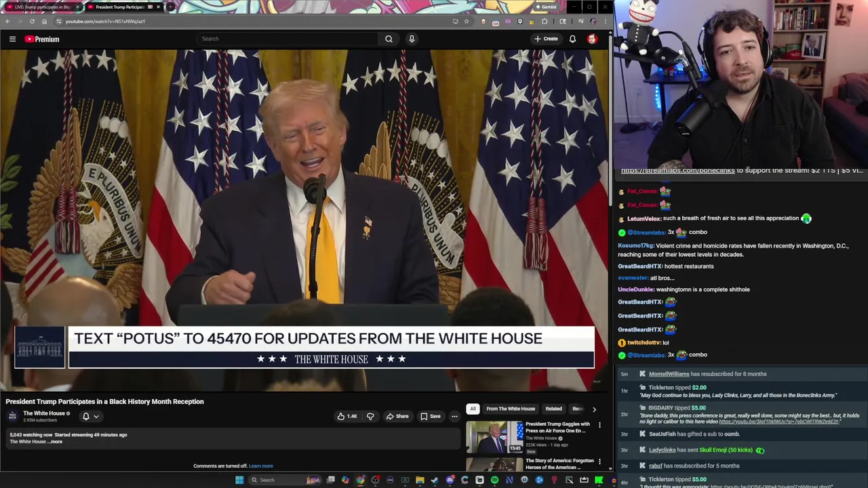Open the link in BIGDAIRY's tip message
This screenshot has width=868, height=488.
[x=779, y=422]
